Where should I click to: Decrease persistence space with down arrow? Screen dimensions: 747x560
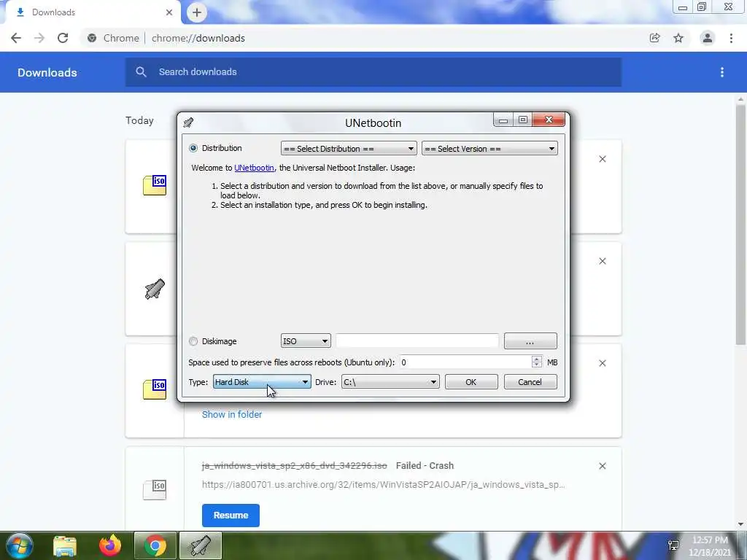pos(537,366)
